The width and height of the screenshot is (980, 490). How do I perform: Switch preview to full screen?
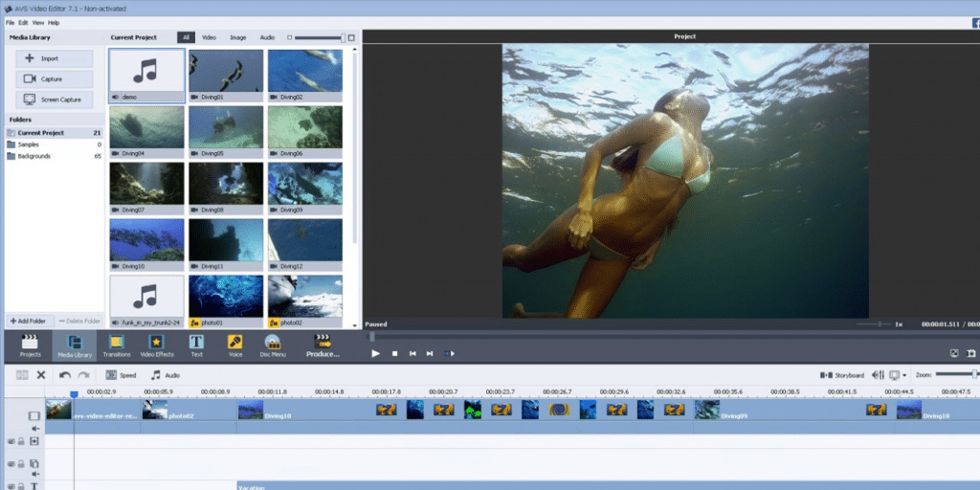click(954, 353)
